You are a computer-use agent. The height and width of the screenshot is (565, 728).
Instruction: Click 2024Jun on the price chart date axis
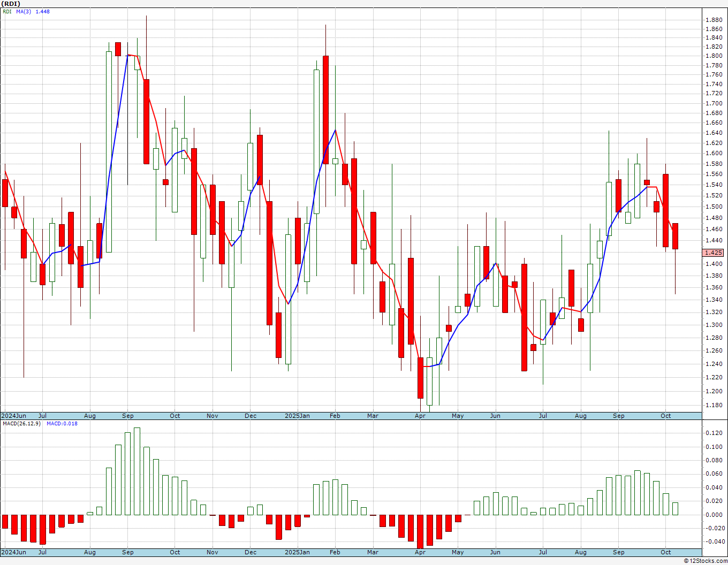(x=13, y=416)
